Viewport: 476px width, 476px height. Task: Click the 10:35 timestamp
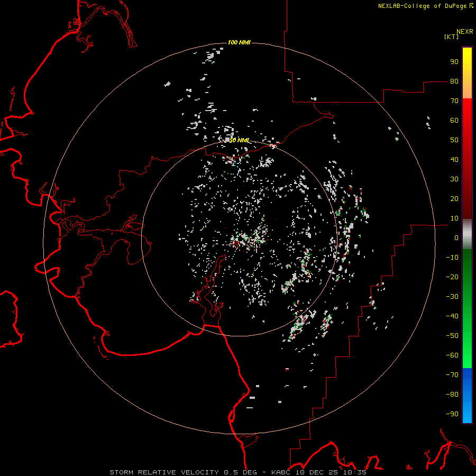[x=355, y=472]
